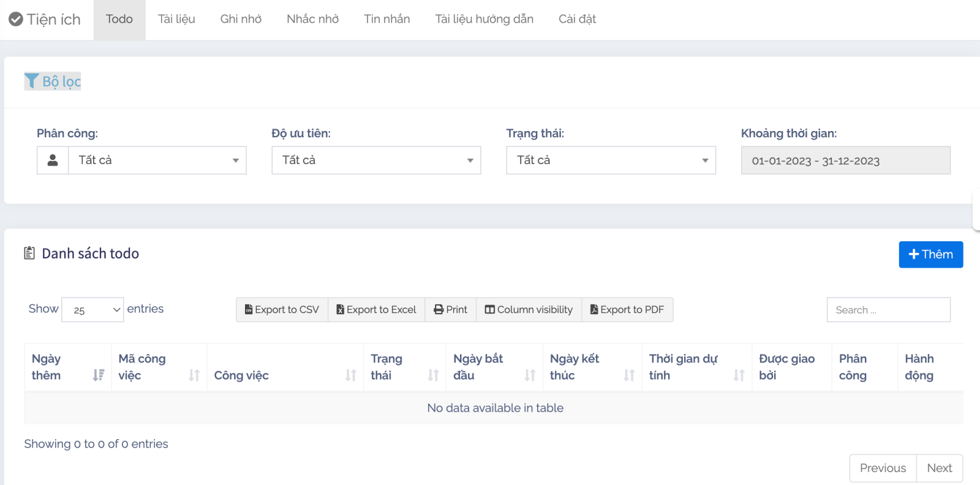Expand the Độ ưu tiên dropdown
The width and height of the screenshot is (980, 485).
tap(376, 160)
